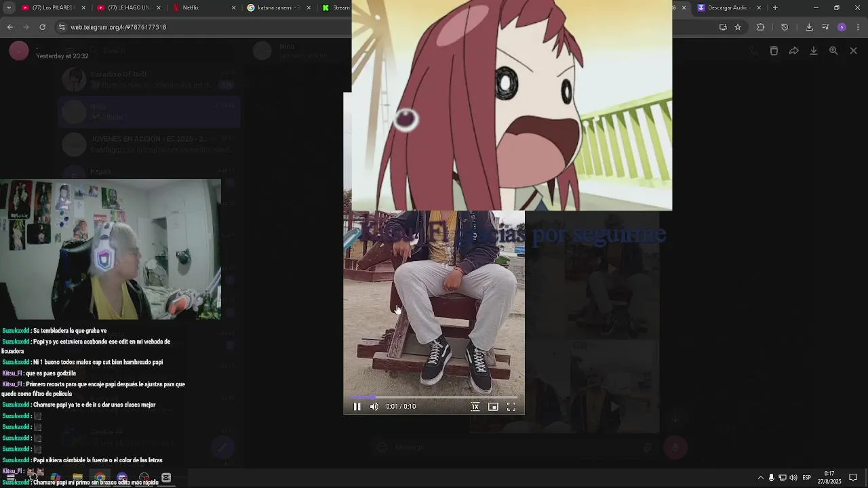Open a new browser tab
The width and height of the screenshot is (868, 488).
pos(775,7)
